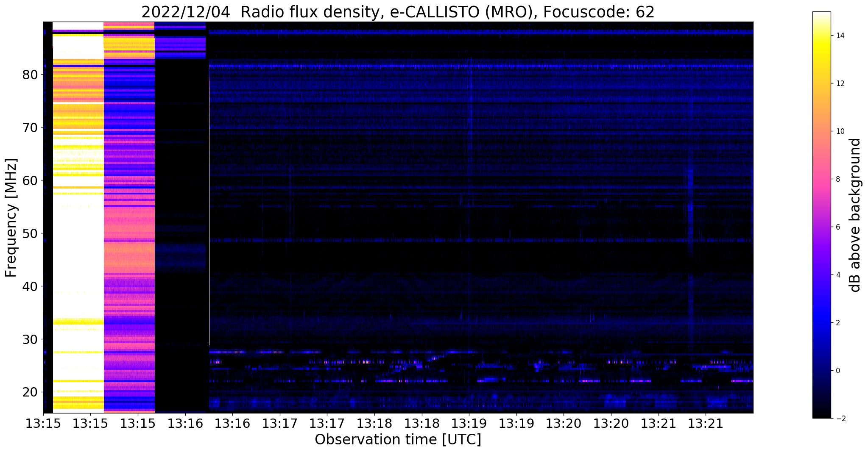Click the frequency axis tick label 30
Viewport: 868px width, 452px height.
coord(31,339)
